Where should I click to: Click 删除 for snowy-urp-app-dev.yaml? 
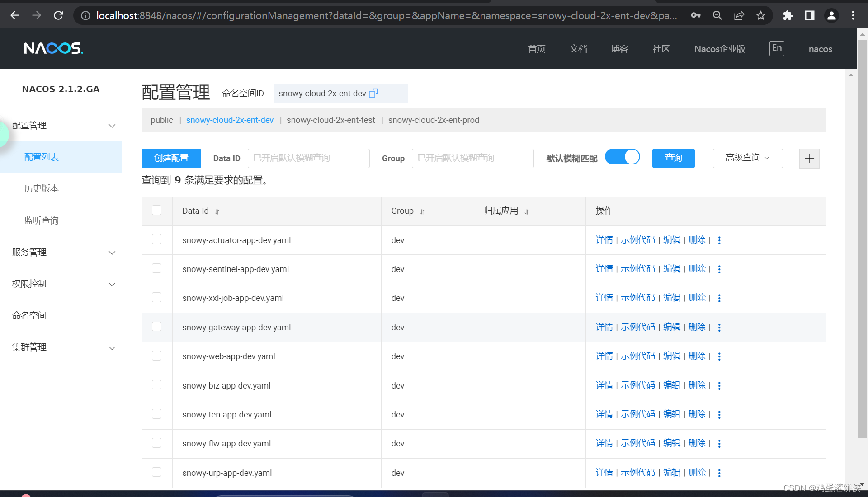[x=697, y=473]
